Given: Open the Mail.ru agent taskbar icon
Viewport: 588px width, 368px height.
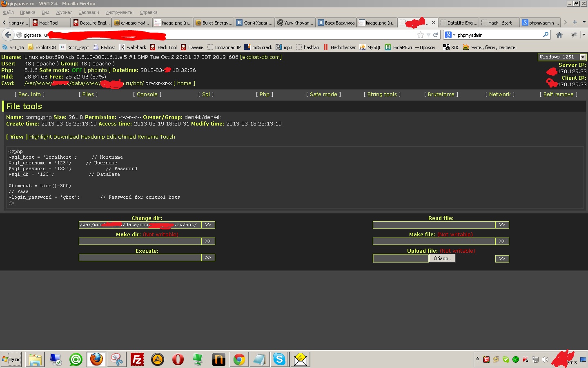Looking at the screenshot, I should tap(76, 359).
